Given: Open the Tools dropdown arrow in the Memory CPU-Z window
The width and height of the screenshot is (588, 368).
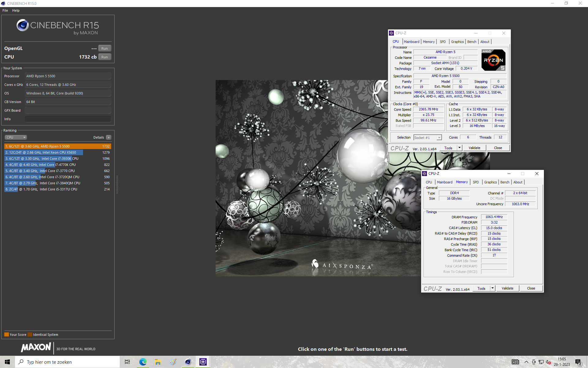Looking at the screenshot, I should tap(492, 288).
